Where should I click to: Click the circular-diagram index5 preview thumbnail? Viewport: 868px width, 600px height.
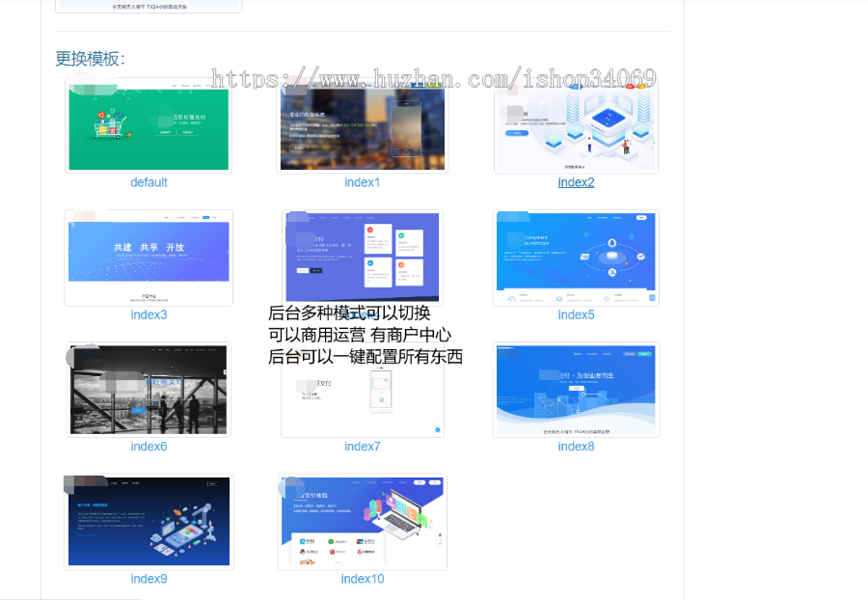click(576, 257)
